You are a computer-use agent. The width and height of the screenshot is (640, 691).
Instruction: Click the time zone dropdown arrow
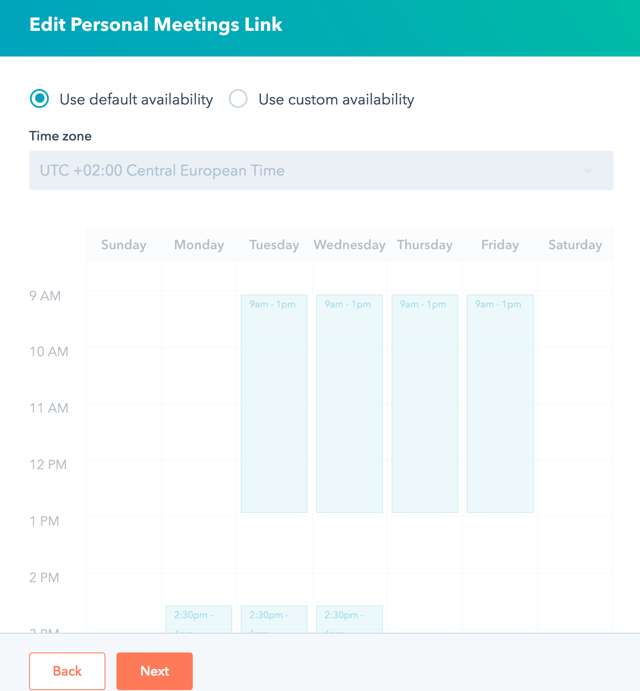pyautogui.click(x=588, y=171)
